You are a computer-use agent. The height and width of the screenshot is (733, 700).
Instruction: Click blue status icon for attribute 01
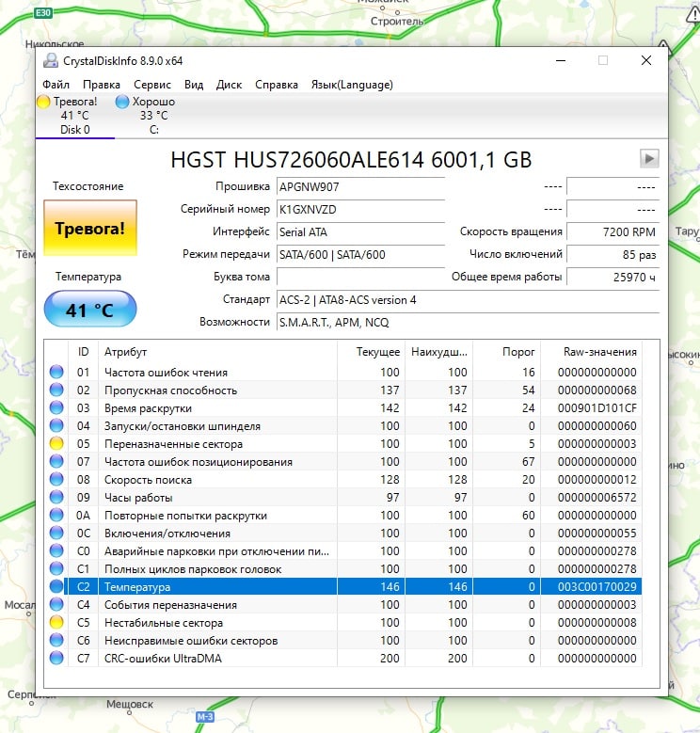tap(56, 372)
